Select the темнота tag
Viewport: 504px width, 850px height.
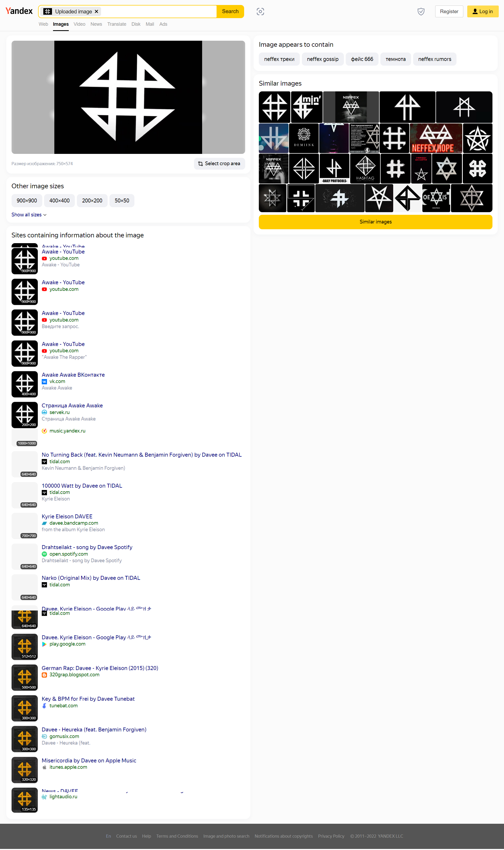(x=395, y=59)
